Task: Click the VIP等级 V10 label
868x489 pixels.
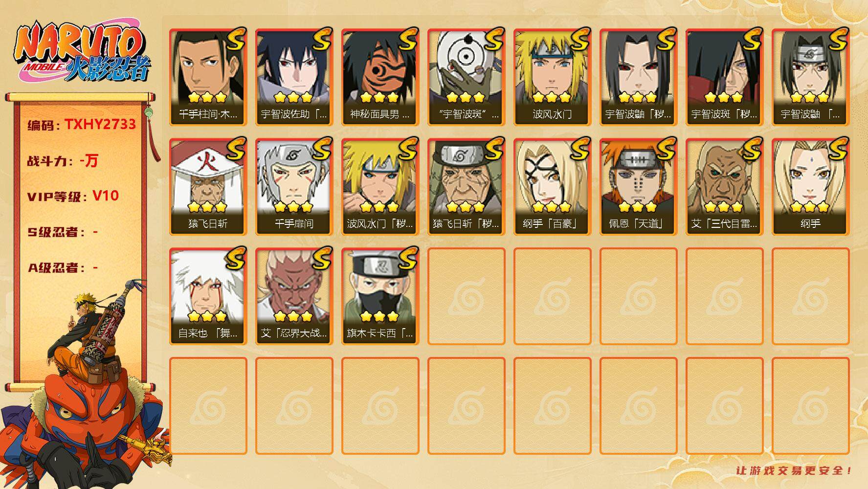Action: (x=73, y=196)
